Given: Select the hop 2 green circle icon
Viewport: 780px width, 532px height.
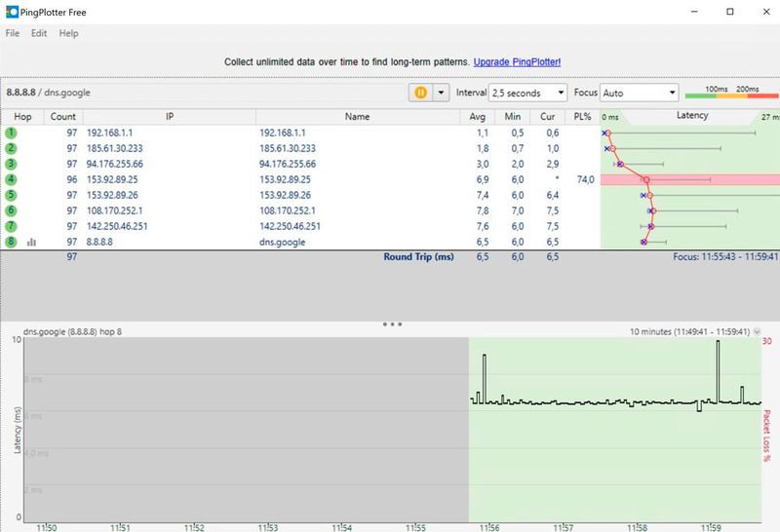Looking at the screenshot, I should (x=11, y=148).
